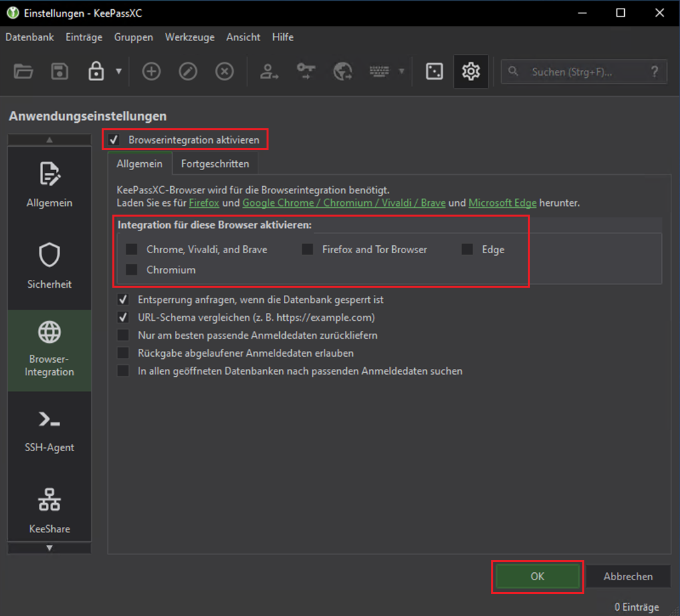Open the Microsoft Edge download link
The height and width of the screenshot is (616, 680).
503,203
